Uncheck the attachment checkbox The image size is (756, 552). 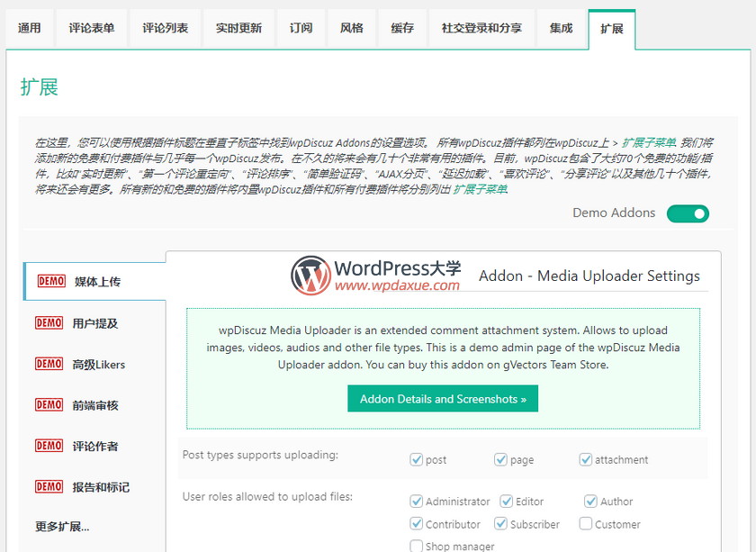coord(585,459)
